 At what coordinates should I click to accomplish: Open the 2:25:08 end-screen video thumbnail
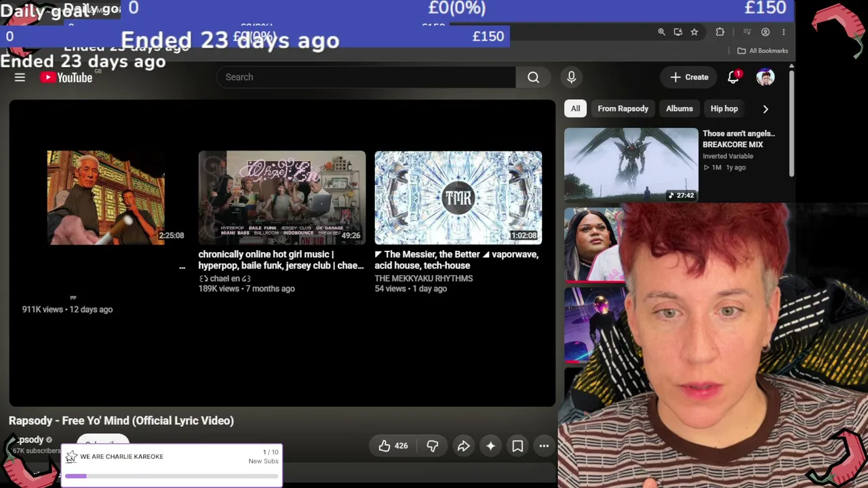106,197
